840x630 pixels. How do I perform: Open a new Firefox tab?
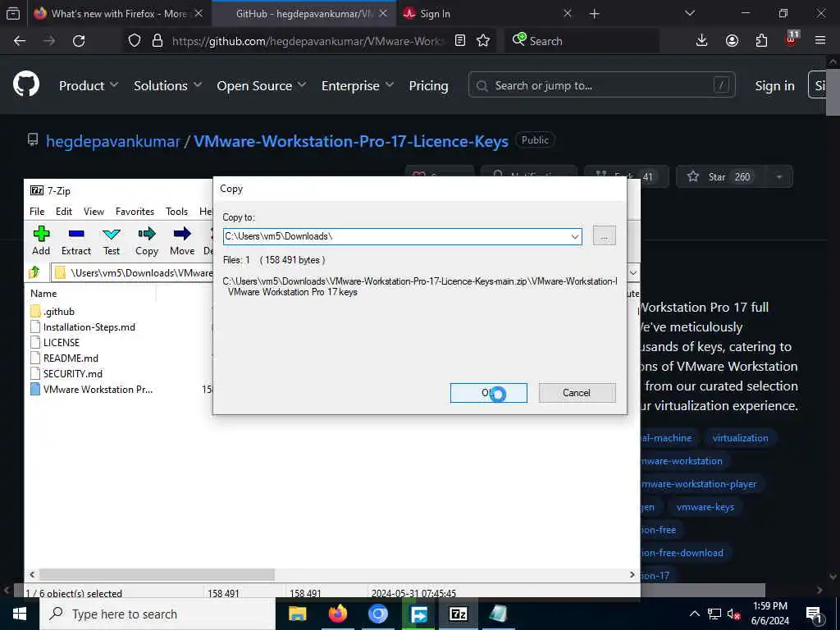point(594,14)
